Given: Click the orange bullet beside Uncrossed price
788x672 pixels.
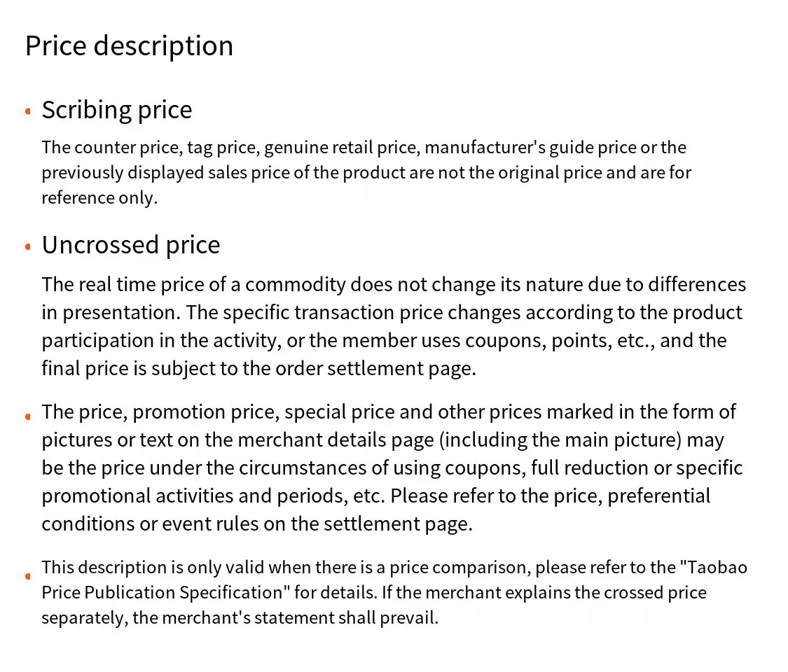Looking at the screenshot, I should pyautogui.click(x=28, y=246).
